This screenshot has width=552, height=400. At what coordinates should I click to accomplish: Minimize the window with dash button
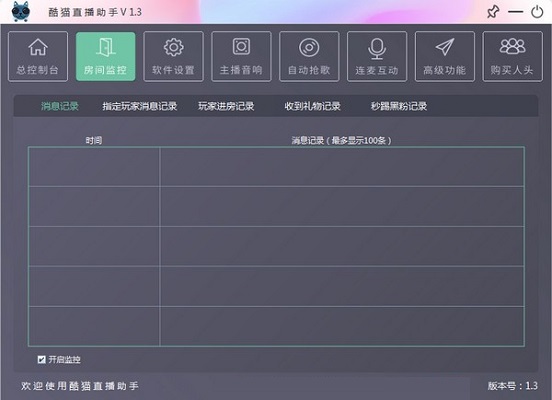click(515, 12)
